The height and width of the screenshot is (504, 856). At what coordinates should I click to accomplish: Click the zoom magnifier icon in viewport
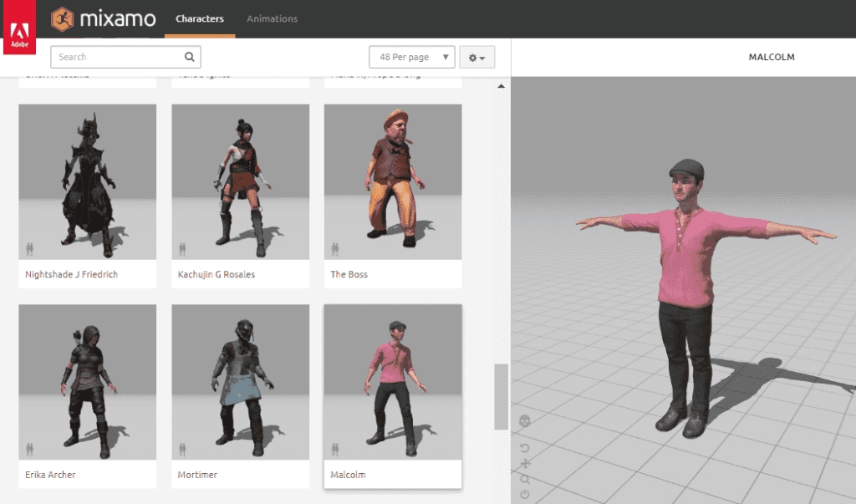tap(525, 480)
